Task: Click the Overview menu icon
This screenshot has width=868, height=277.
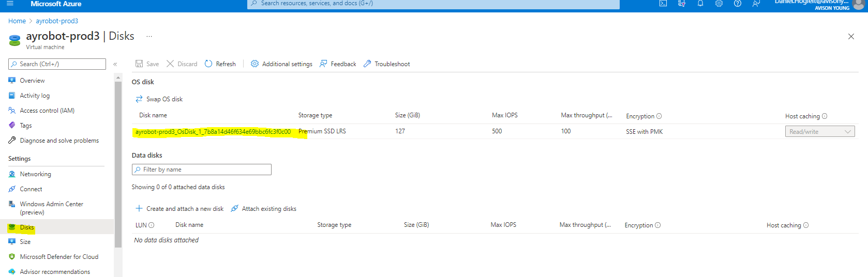Action: [12, 81]
